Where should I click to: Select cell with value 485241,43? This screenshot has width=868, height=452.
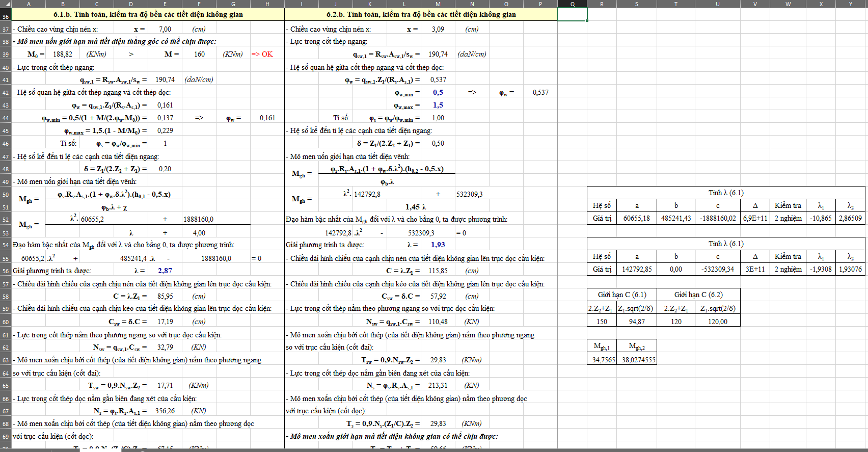coord(676,218)
